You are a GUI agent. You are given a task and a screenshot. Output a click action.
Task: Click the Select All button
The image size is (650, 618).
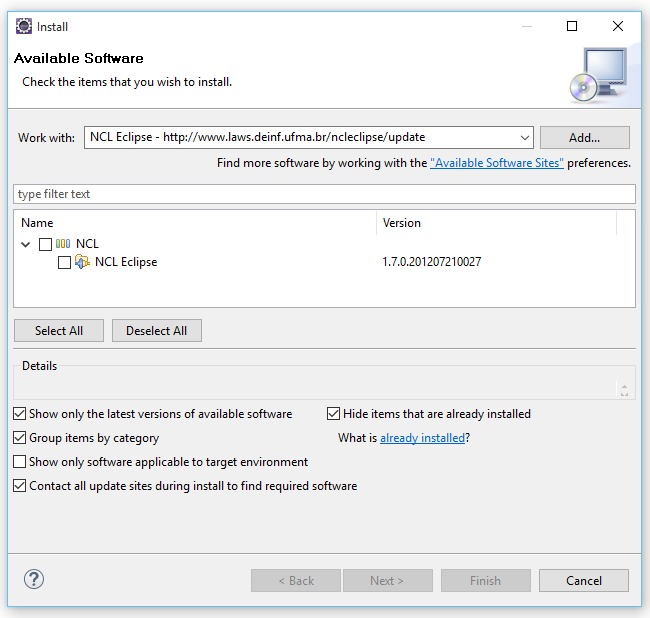(x=59, y=331)
